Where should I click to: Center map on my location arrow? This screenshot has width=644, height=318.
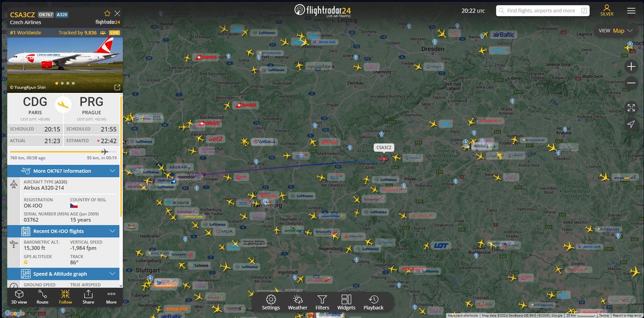point(631,124)
